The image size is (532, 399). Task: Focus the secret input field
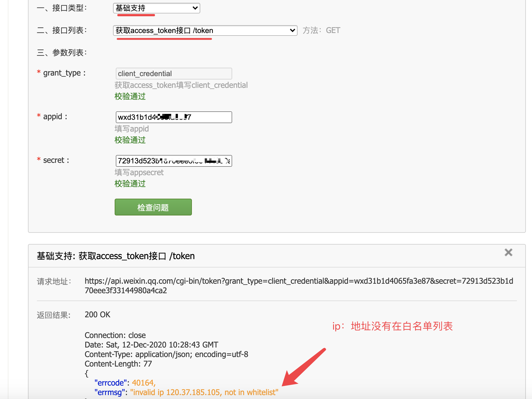(x=173, y=161)
